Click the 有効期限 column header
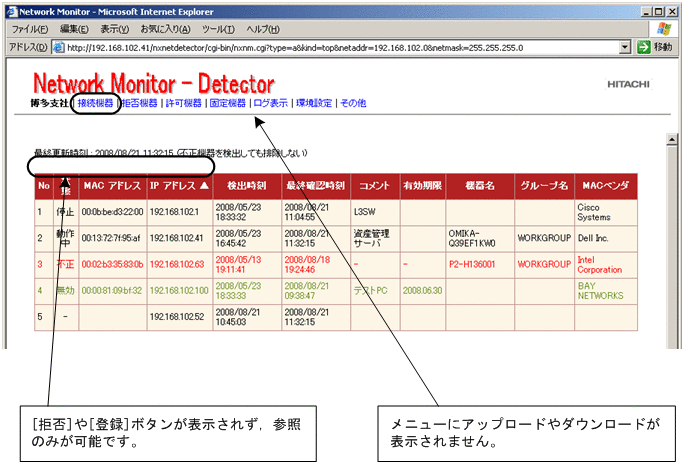The image size is (685, 464). point(423,186)
